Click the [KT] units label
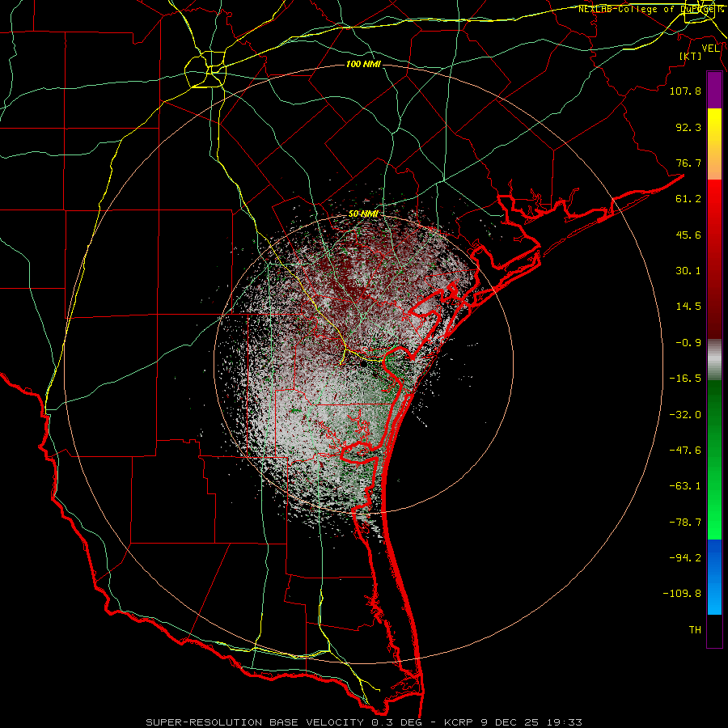This screenshot has height=728, width=728. click(690, 56)
